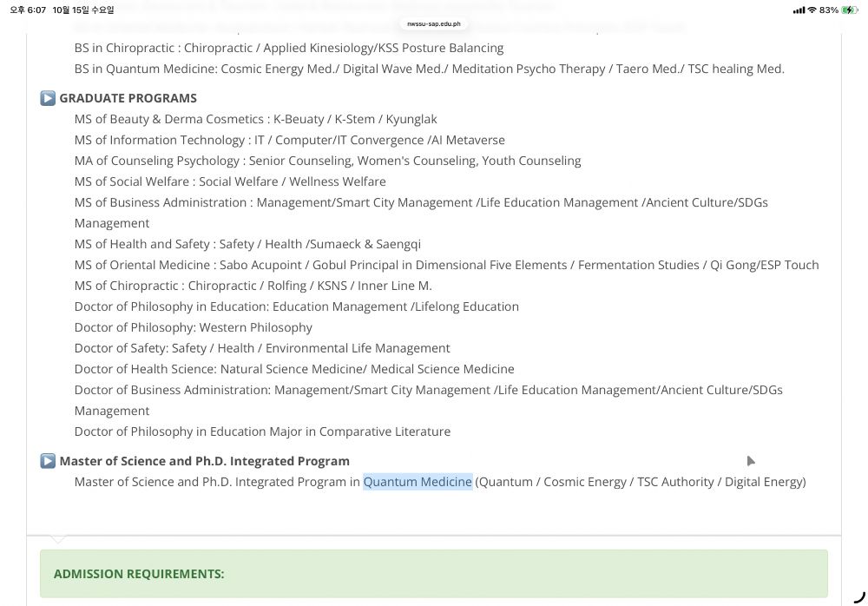This screenshot has height=606, width=868.
Task: Click the Comparative Literature doctorate line
Action: pos(262,431)
